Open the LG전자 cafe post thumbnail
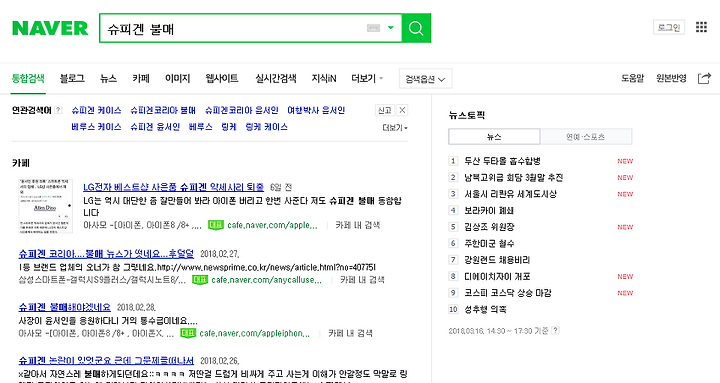 45,207
